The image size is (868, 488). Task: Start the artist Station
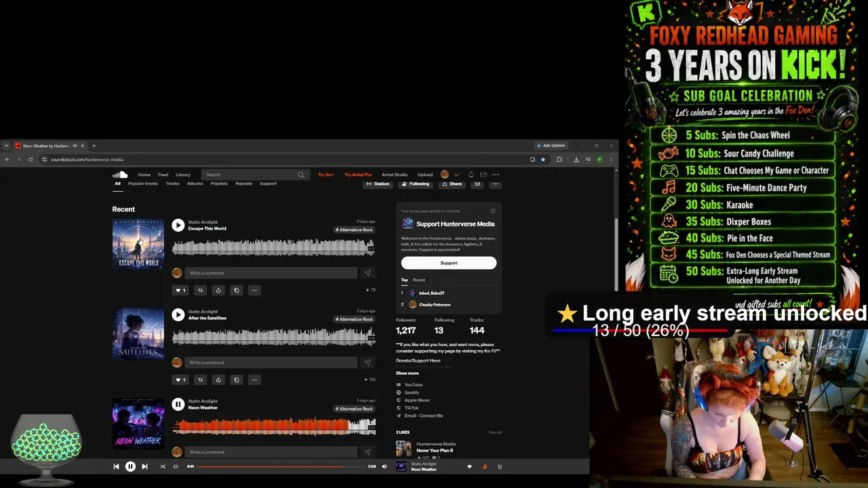[378, 184]
